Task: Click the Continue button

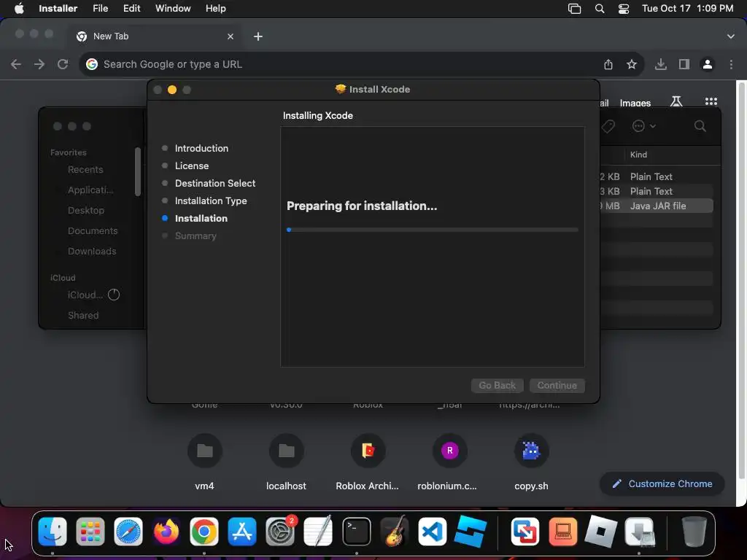Action: coord(557,385)
